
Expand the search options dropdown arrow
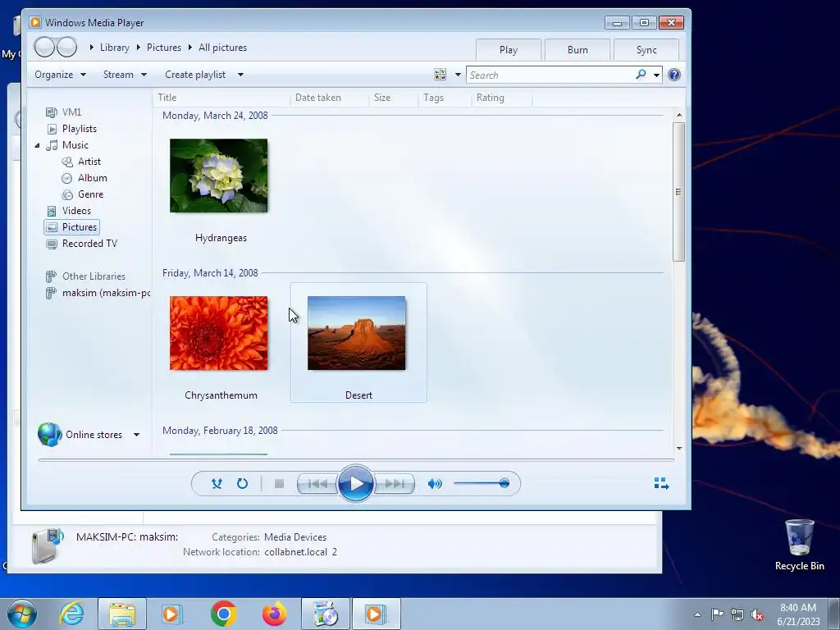pos(656,75)
